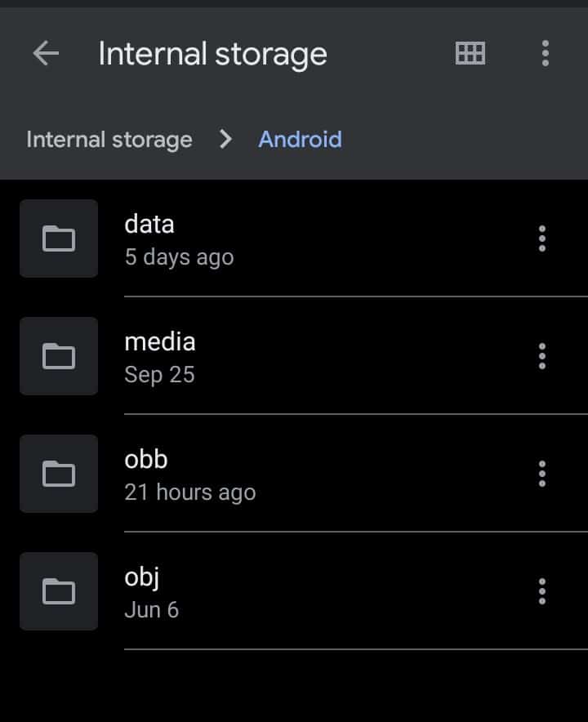Select the Android breadcrumb
Screen dimensions: 588x722
301,139
